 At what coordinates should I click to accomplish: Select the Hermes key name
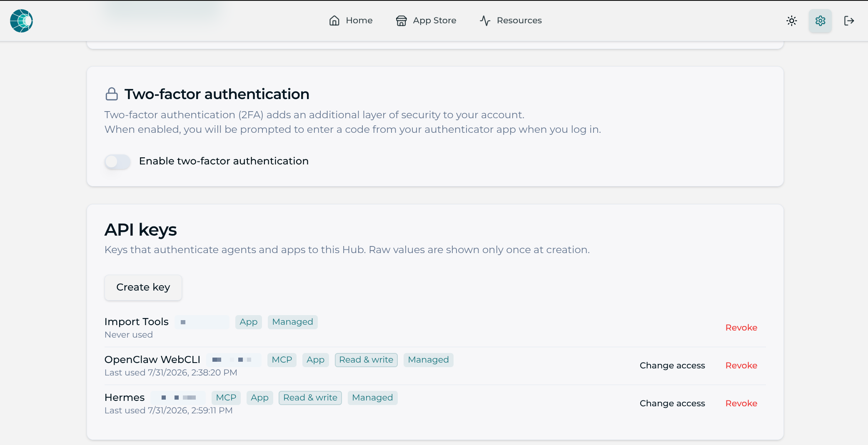125,398
